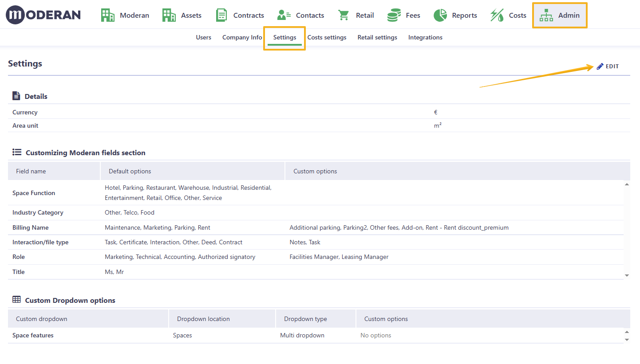Screen dimensions: 640x364
Task: Open the Assets menu label
Action: point(191,15)
